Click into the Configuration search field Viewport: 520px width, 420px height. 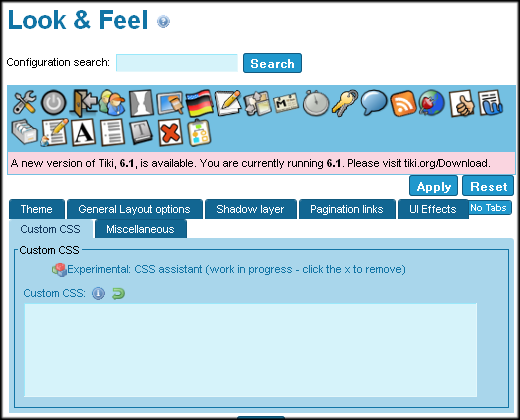[x=177, y=63]
